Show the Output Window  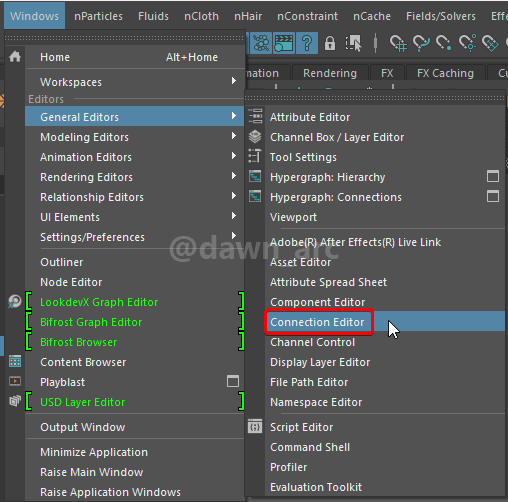pyautogui.click(x=135, y=427)
